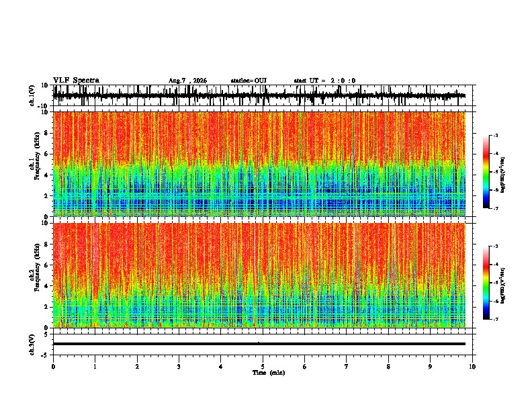The width and height of the screenshot is (532, 411).
Task: Click the "6" kHz tick on ch.2 frequency axis
Action: (46, 265)
